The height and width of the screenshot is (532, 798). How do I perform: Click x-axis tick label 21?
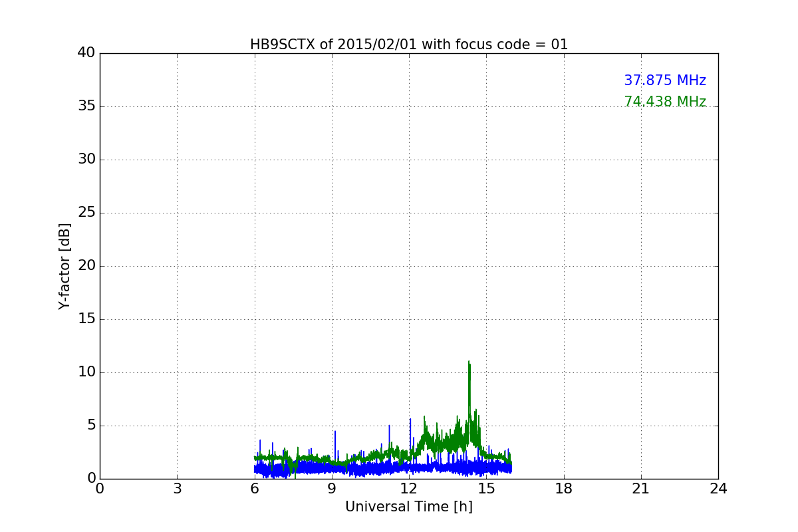click(x=641, y=489)
